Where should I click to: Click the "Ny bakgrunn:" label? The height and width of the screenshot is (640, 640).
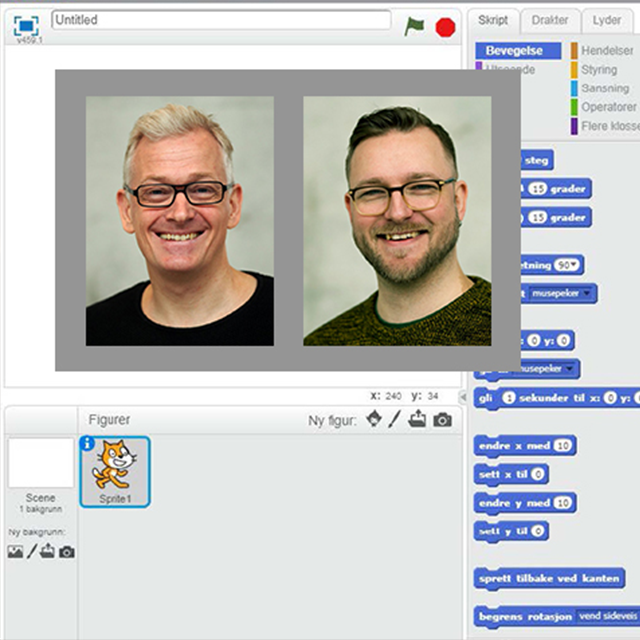click(x=37, y=532)
